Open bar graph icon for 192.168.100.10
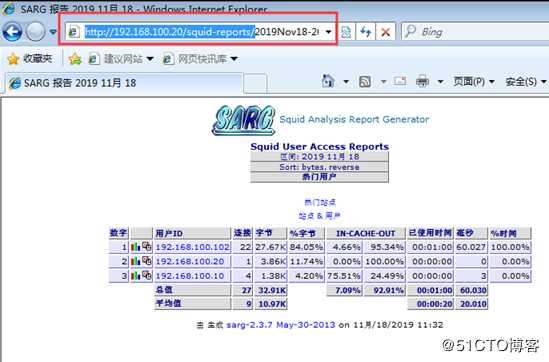This screenshot has width=549, height=362. [x=135, y=276]
